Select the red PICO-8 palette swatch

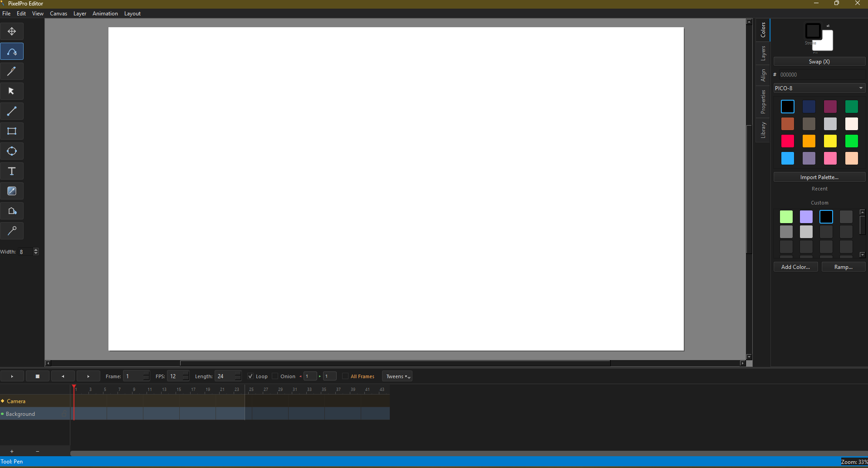pos(787,141)
